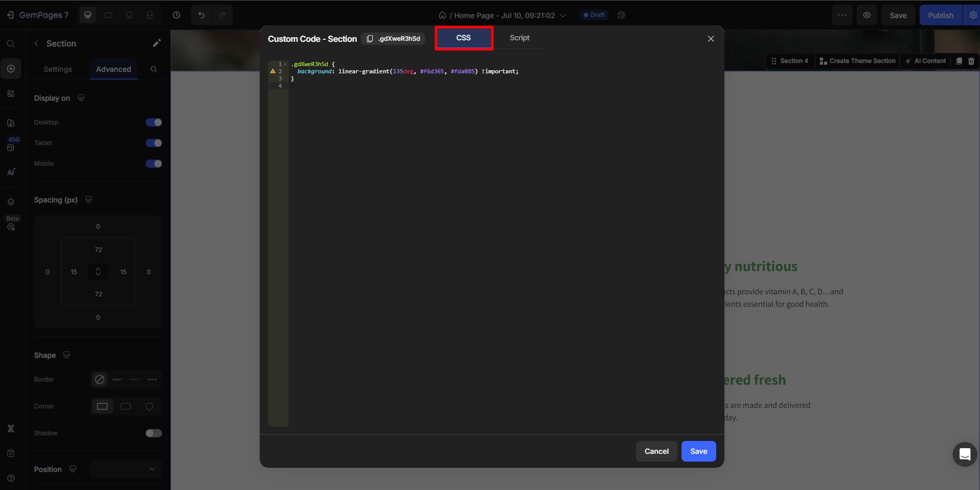Duplicate Section 4 using the copy icon
This screenshot has width=980, height=490.
point(958,60)
